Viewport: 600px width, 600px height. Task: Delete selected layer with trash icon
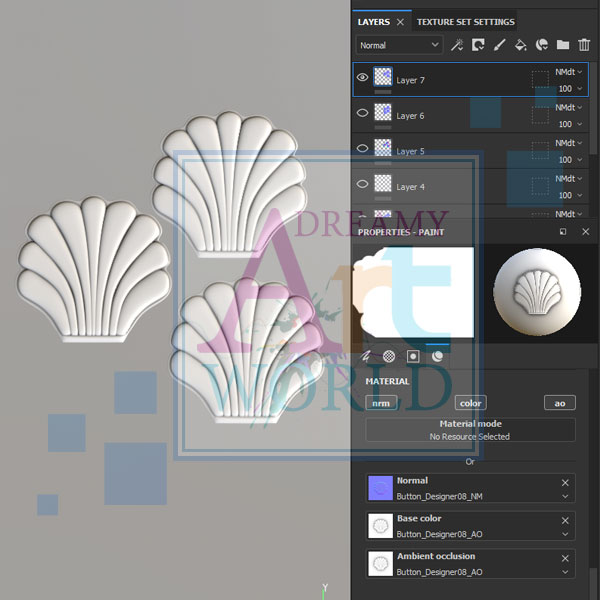[x=585, y=45]
